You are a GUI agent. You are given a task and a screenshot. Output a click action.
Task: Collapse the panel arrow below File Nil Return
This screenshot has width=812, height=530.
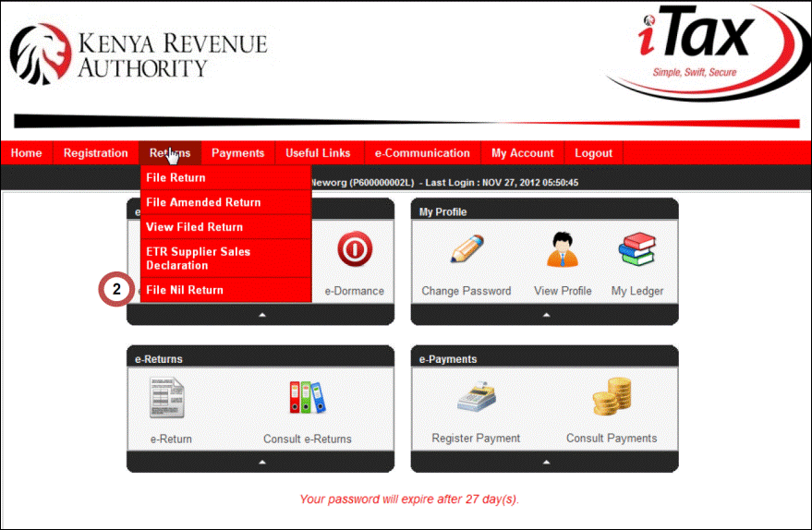coord(262,315)
